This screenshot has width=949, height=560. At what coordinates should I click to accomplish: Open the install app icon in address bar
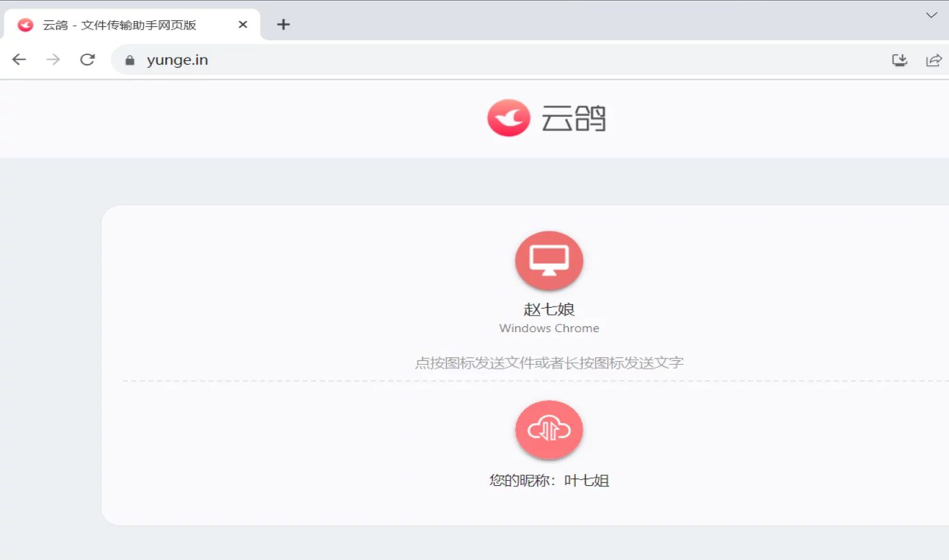tap(900, 60)
